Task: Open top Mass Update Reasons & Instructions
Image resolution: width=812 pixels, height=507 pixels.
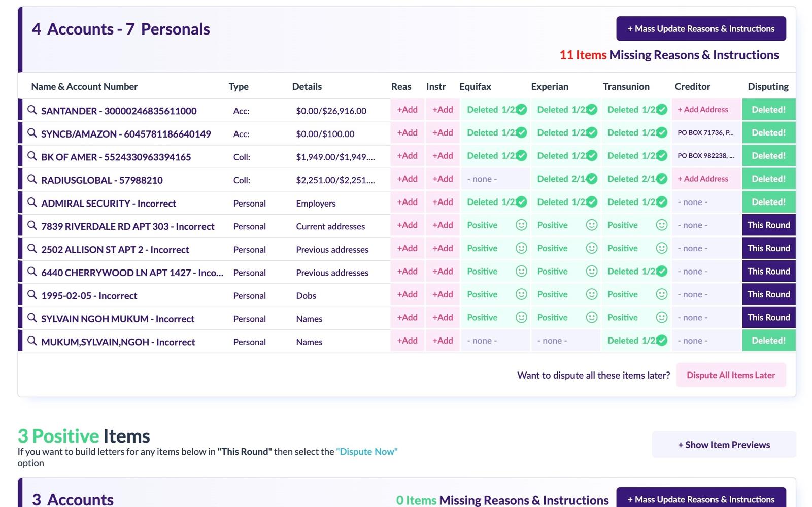Action: 701,29
